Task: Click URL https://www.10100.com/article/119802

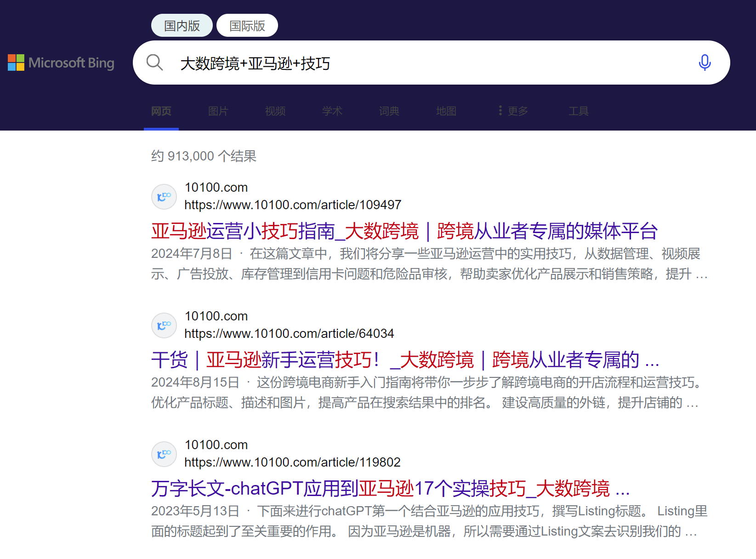Action: coord(292,462)
